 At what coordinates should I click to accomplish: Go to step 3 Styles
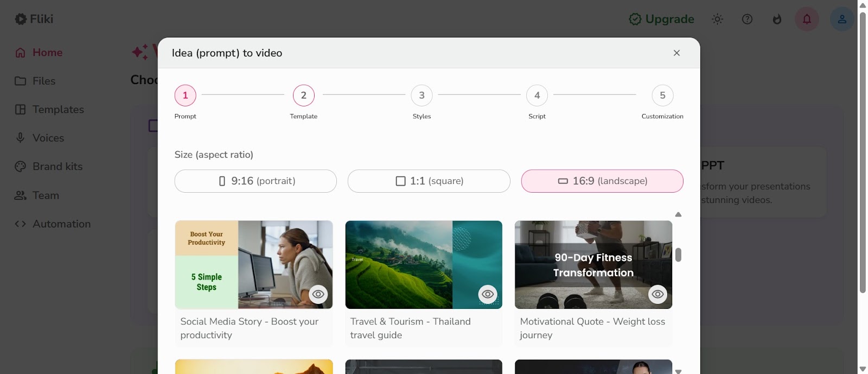(x=422, y=96)
